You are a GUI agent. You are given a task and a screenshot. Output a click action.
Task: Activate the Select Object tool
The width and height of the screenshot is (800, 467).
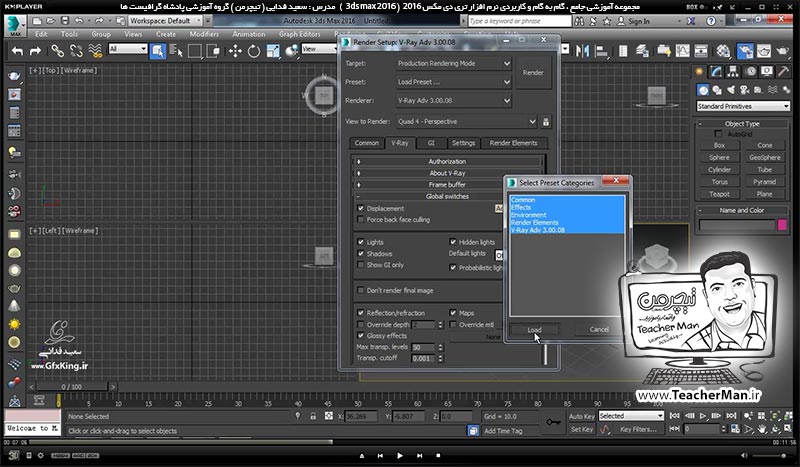coord(158,51)
